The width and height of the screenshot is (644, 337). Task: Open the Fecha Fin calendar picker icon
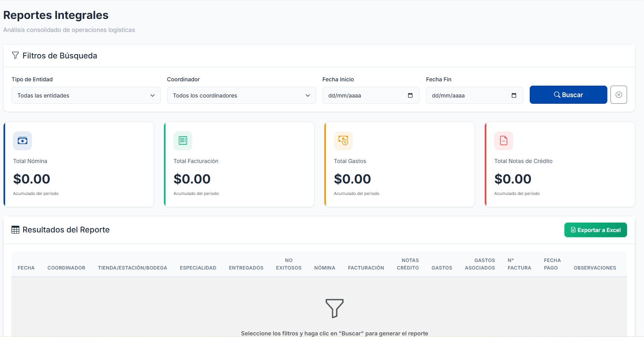514,95
